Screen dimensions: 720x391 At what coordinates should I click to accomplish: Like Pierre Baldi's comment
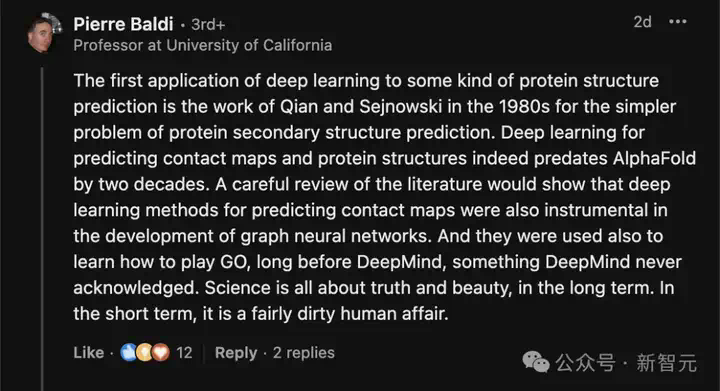89,352
